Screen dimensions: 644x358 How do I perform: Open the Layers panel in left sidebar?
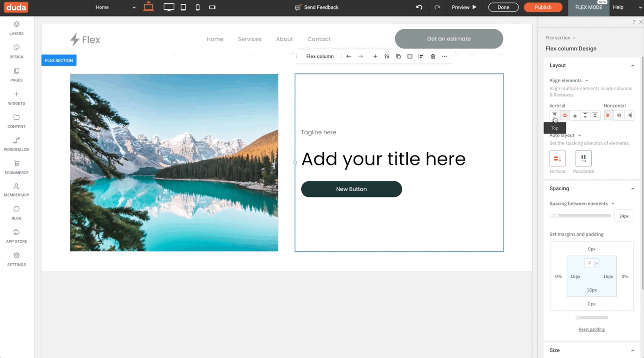pyautogui.click(x=17, y=28)
